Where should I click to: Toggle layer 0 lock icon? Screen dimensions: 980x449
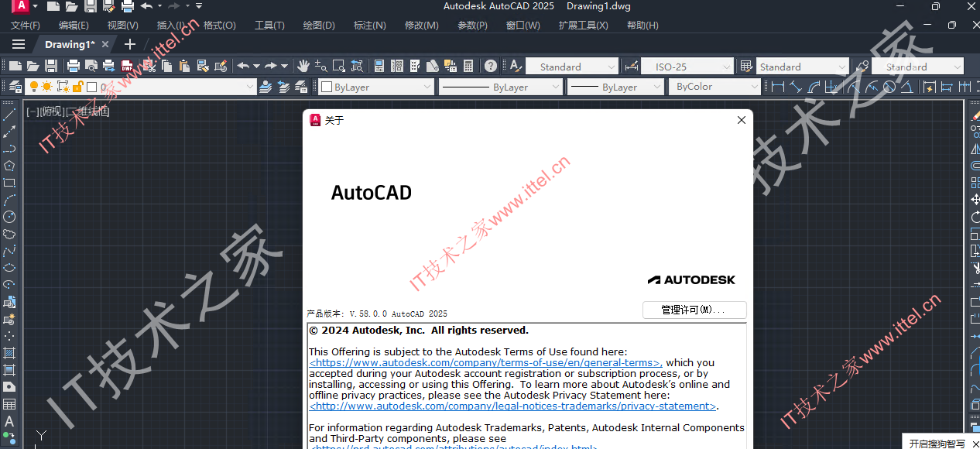(77, 87)
